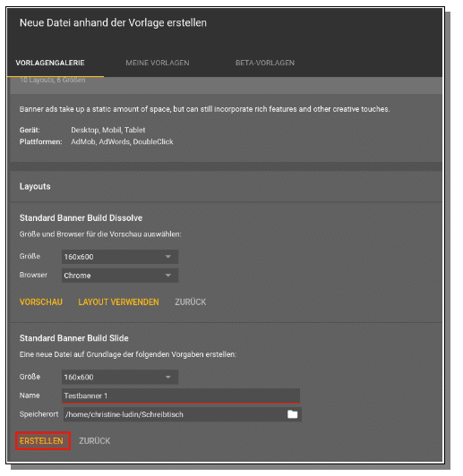Image resolution: width=463 pixels, height=476 pixels.
Task: Click Zurück next to Erstellen
Action: [x=95, y=441]
